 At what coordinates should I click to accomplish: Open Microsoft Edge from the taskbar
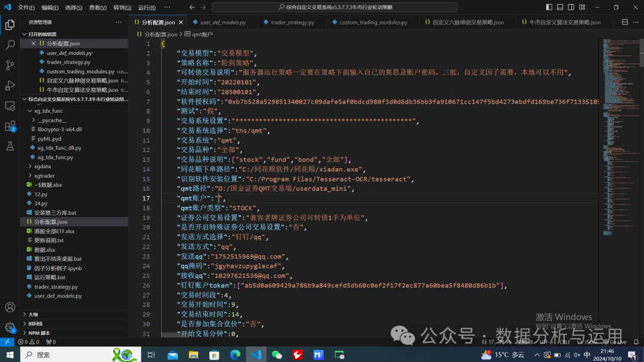pyautogui.click(x=235, y=355)
